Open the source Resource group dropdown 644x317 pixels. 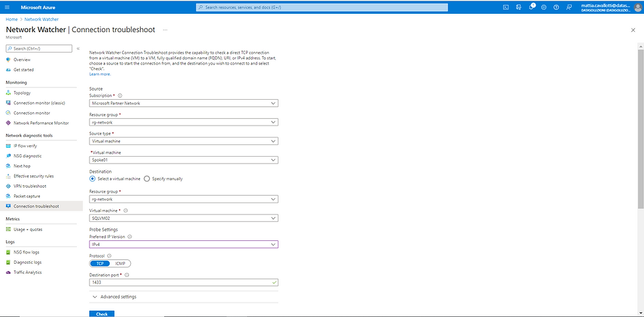tap(183, 122)
